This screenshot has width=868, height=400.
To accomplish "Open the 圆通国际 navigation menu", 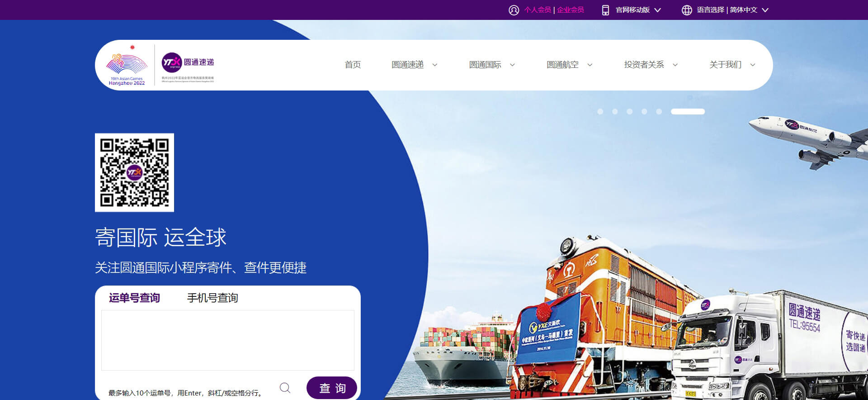I will coord(485,65).
